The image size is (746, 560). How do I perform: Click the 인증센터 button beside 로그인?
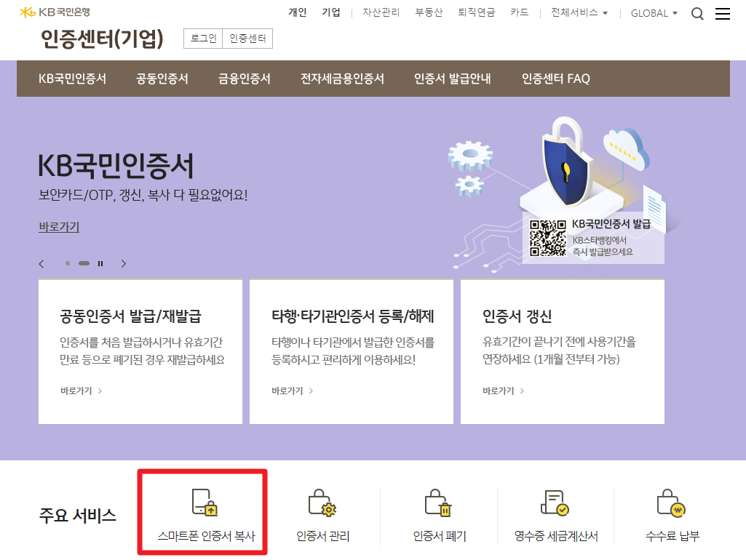pos(247,39)
